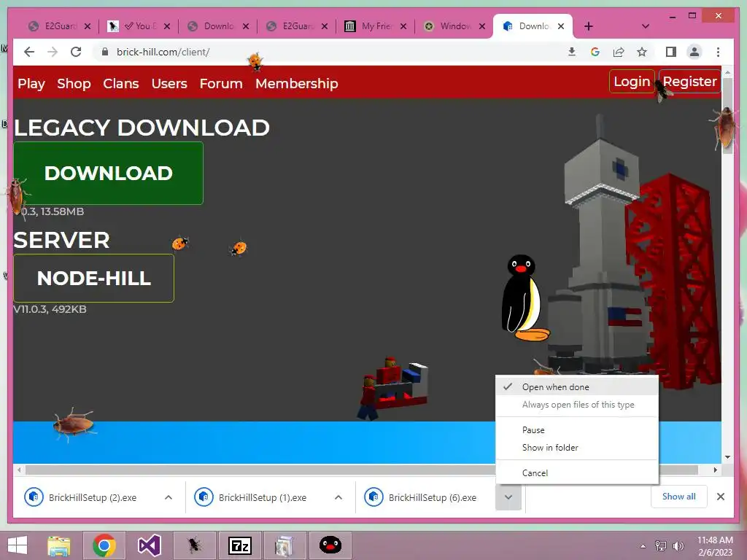Click the volume speaker tray icon
This screenshot has height=560, width=747.
point(678,545)
